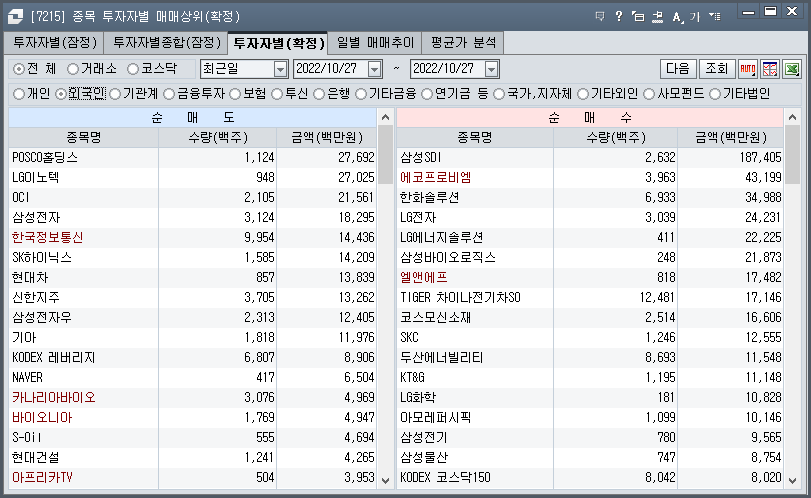Select the 거래소 radio button
The image size is (811, 498).
click(73, 69)
